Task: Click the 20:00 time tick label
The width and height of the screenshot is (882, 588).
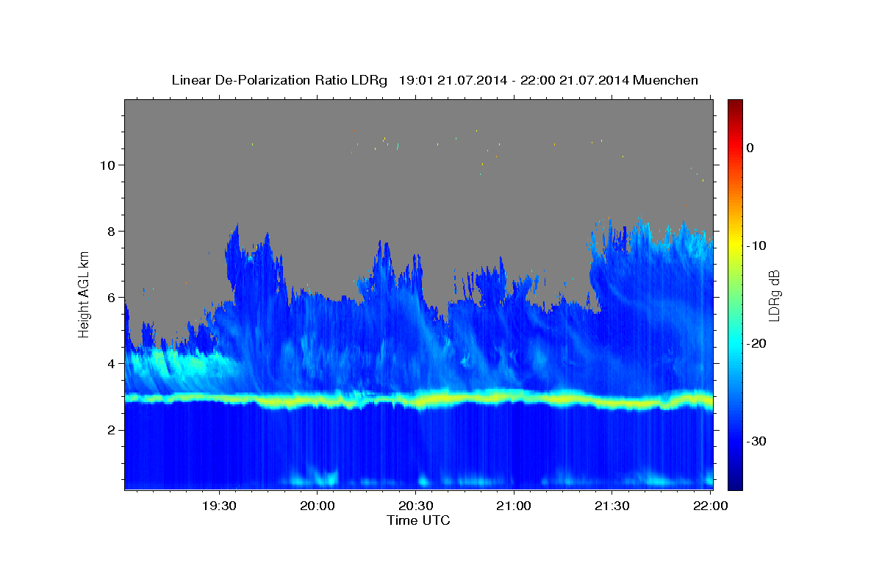Action: point(317,506)
